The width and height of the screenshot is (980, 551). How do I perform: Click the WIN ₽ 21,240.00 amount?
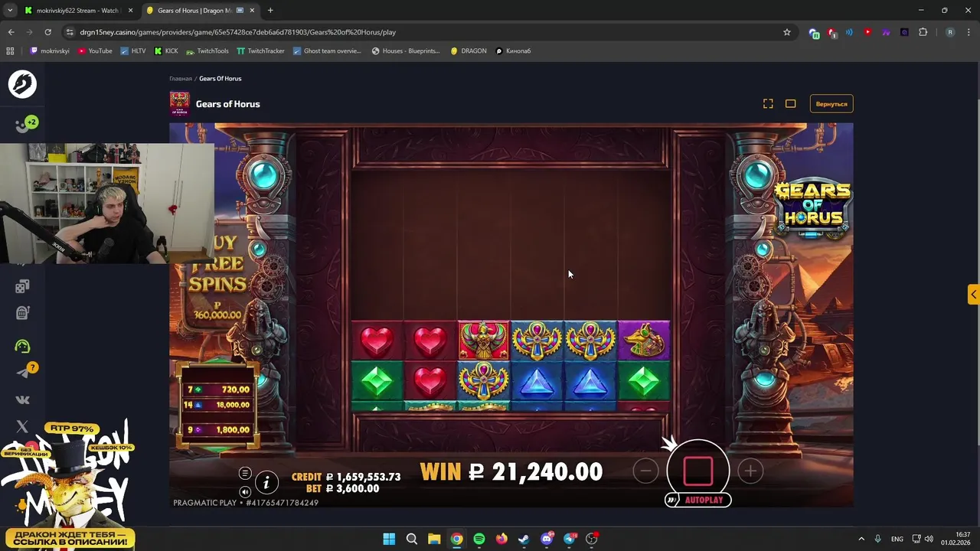pos(511,471)
